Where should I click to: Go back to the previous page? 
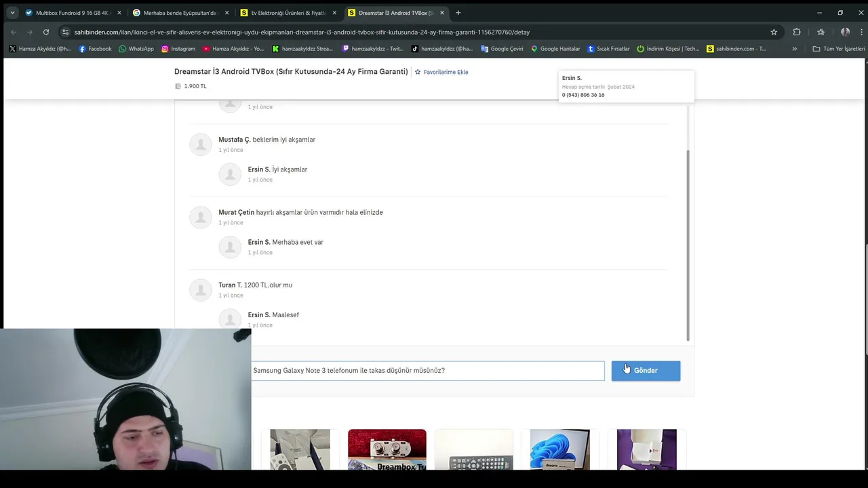click(x=13, y=32)
